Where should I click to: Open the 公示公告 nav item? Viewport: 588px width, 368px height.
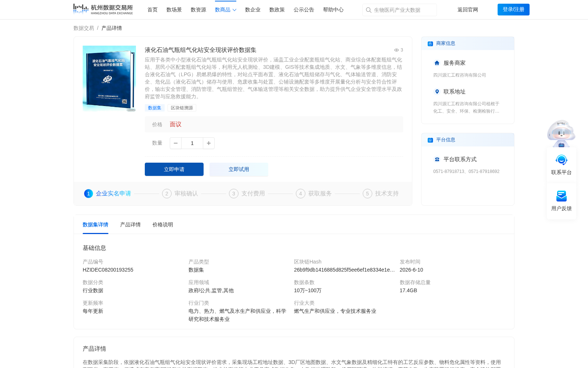(x=304, y=10)
